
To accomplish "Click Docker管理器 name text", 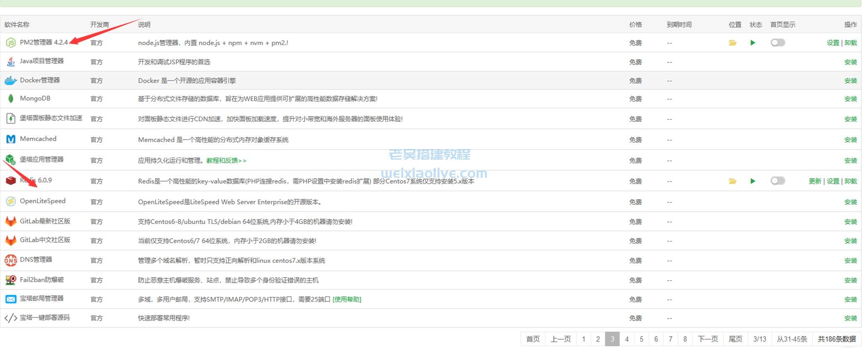I will click(40, 80).
